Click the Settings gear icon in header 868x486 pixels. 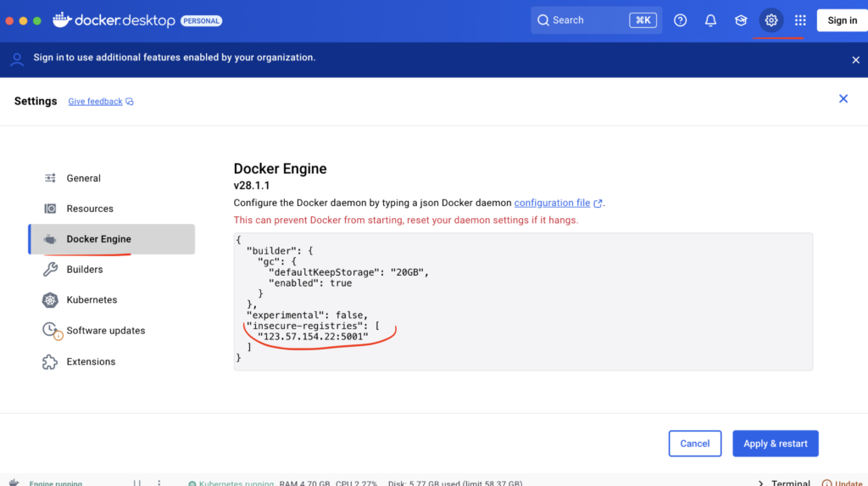point(771,20)
